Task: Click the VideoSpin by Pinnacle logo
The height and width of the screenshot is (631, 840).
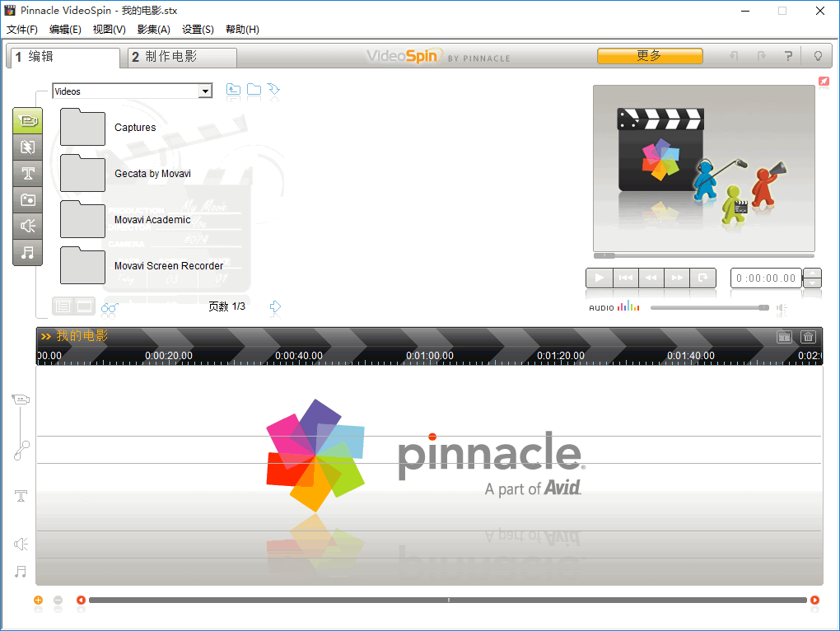Action: tap(437, 56)
